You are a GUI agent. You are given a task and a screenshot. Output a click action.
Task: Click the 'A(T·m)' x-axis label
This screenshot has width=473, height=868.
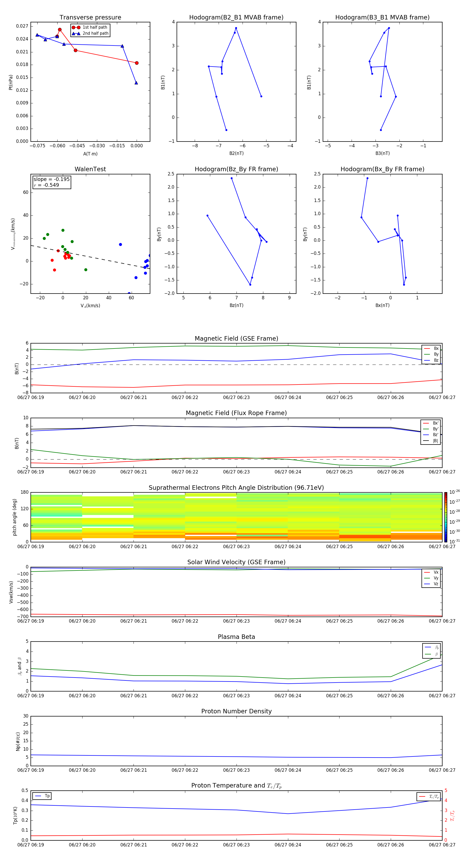90,154
